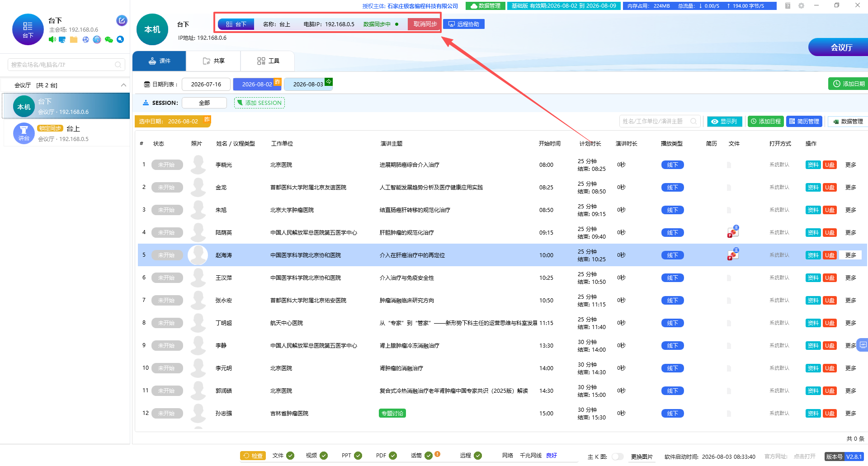Click U盘 button in 张永宏 row

pyautogui.click(x=829, y=300)
